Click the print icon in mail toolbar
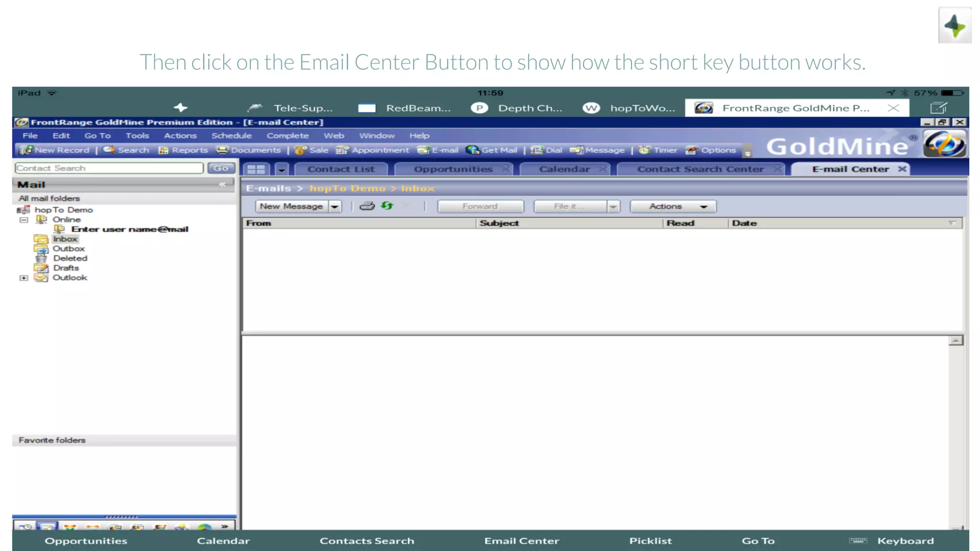This screenshot has height=551, width=980. click(367, 206)
